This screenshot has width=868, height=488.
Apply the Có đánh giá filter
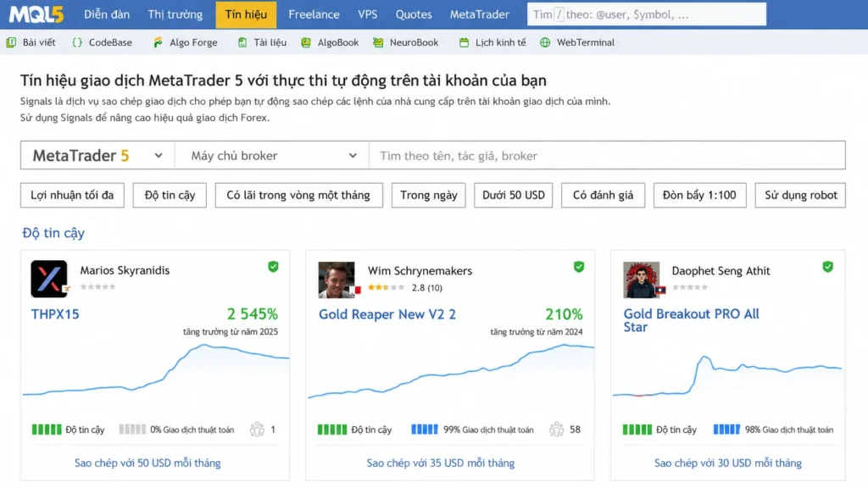tap(603, 196)
